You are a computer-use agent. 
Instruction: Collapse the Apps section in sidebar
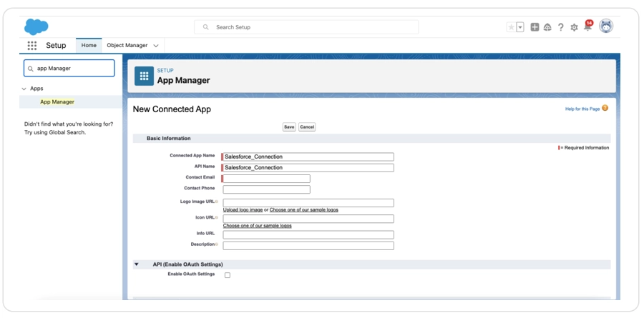tap(24, 89)
